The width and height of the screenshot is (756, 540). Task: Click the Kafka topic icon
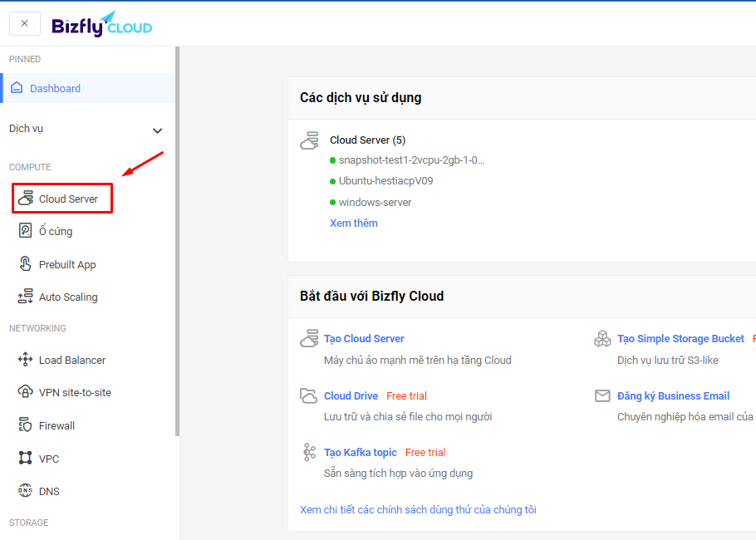(x=309, y=452)
